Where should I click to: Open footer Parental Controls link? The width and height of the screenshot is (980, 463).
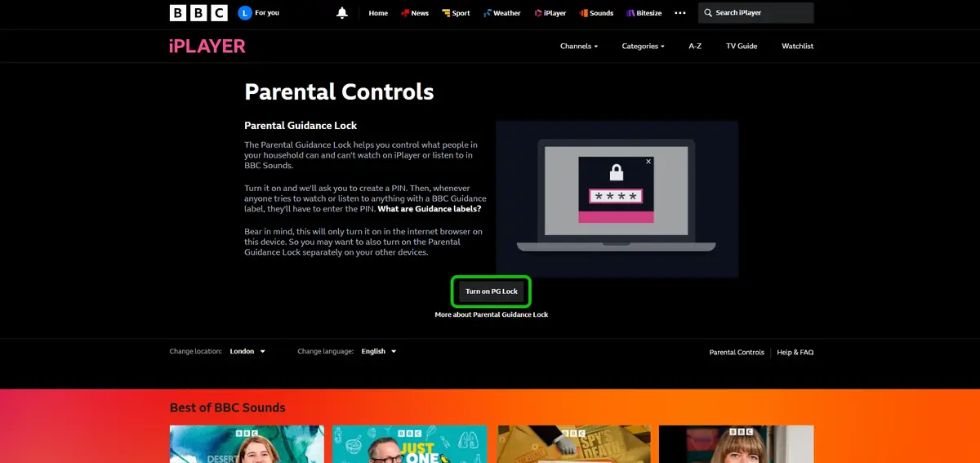pos(737,352)
